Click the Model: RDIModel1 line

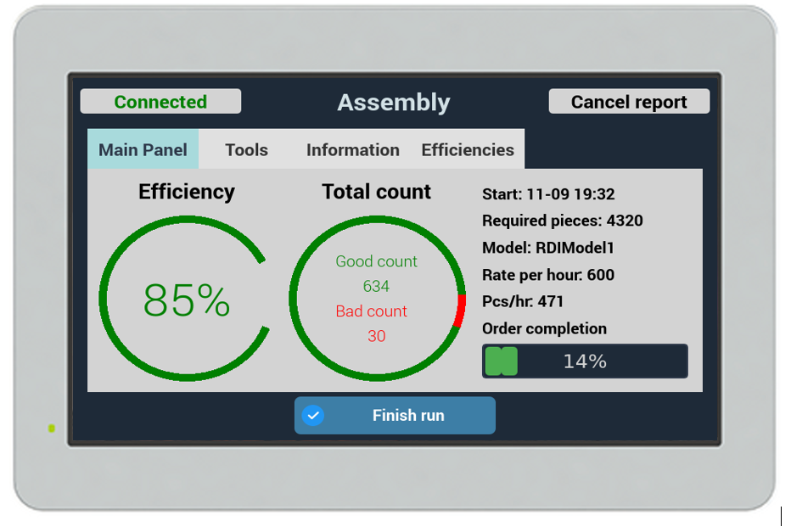pos(547,248)
